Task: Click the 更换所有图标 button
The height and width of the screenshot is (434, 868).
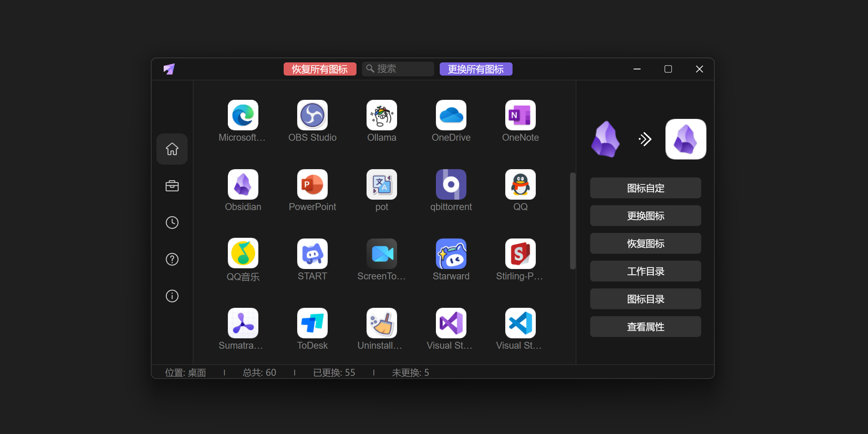Action: coord(476,69)
